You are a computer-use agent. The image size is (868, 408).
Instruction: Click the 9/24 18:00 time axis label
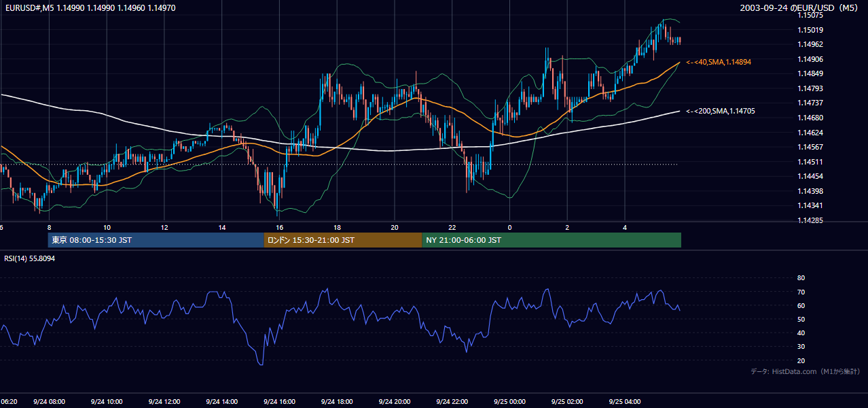pyautogui.click(x=337, y=402)
